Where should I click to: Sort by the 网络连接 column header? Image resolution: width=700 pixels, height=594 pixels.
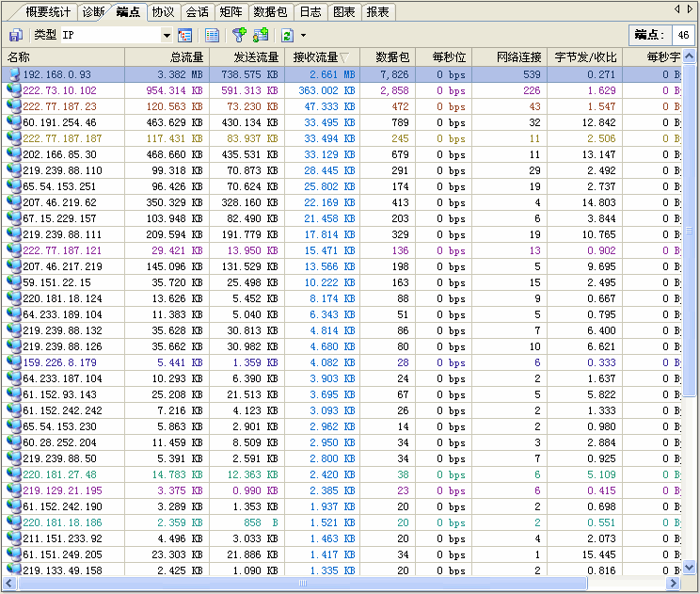tap(519, 57)
